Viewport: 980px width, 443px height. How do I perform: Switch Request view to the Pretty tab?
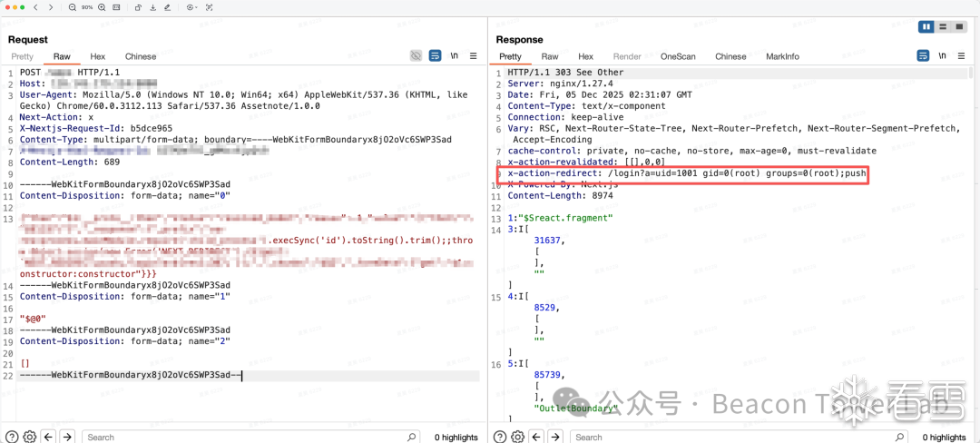[23, 56]
